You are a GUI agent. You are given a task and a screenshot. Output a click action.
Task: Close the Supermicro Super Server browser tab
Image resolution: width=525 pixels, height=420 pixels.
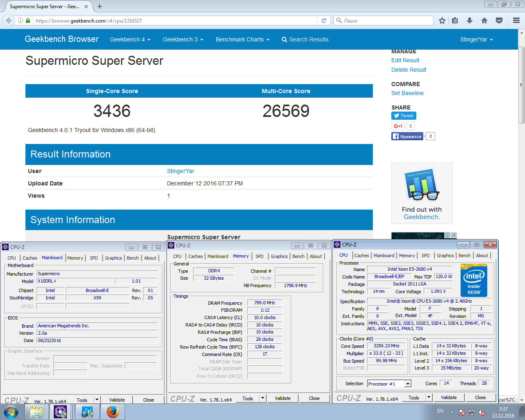tap(86, 7)
